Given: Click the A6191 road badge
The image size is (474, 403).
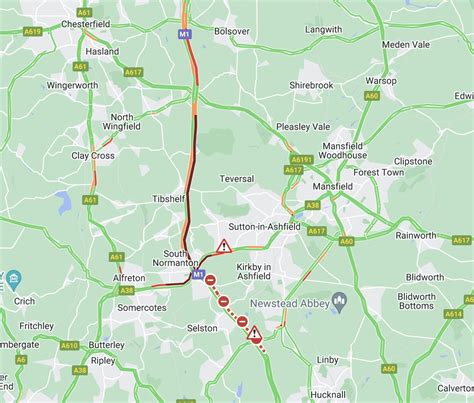Looking at the screenshot, I should coord(302,159).
